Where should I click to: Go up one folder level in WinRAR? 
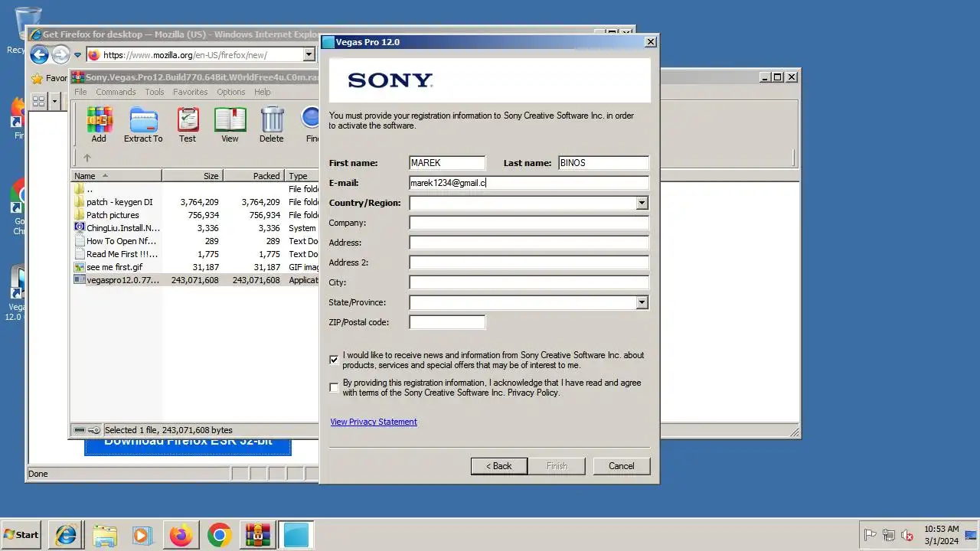pyautogui.click(x=87, y=158)
